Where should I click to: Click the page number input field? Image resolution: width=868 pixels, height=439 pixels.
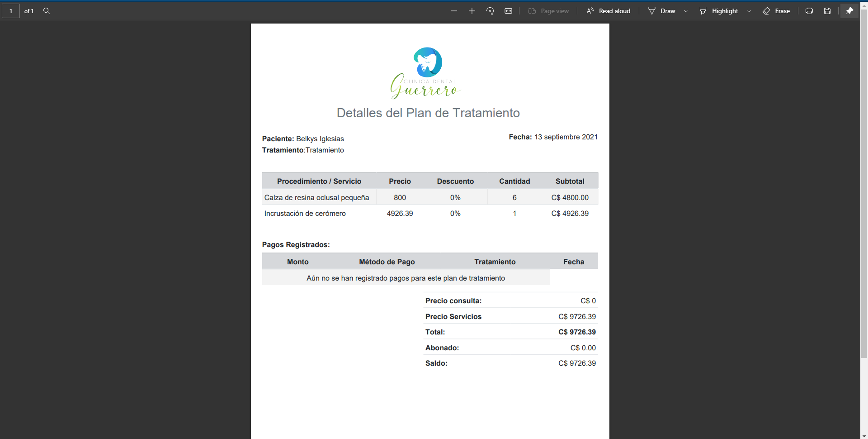pyautogui.click(x=11, y=11)
